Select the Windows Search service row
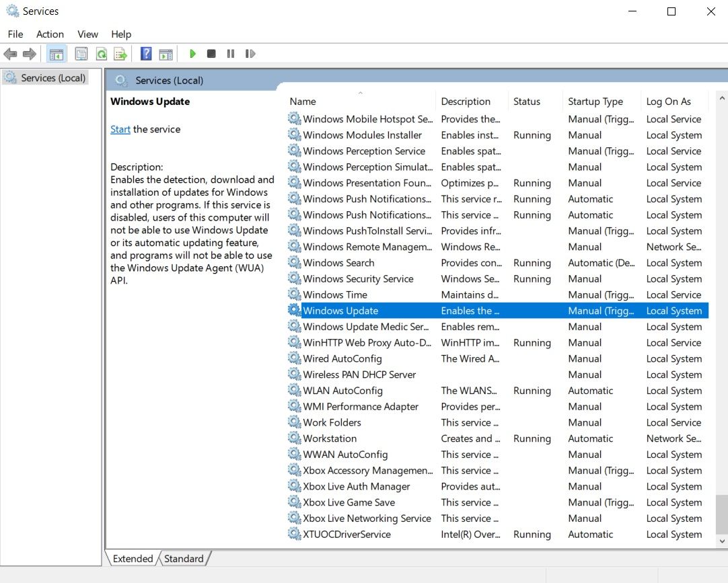The width and height of the screenshot is (728, 583). pos(338,263)
